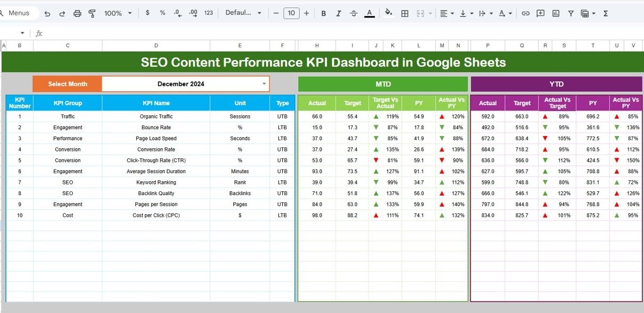Screen dimensions: 644x313
Task: Click the Menus search box
Action: click(x=19, y=13)
